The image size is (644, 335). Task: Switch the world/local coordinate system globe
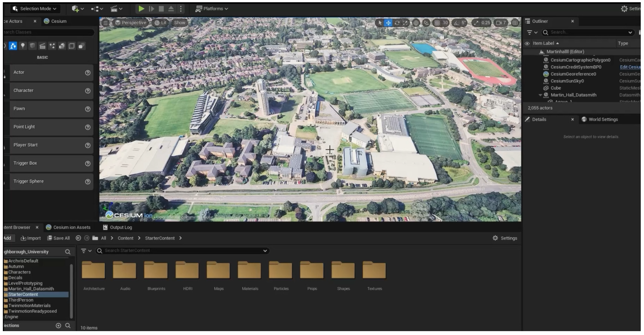pyautogui.click(x=416, y=23)
